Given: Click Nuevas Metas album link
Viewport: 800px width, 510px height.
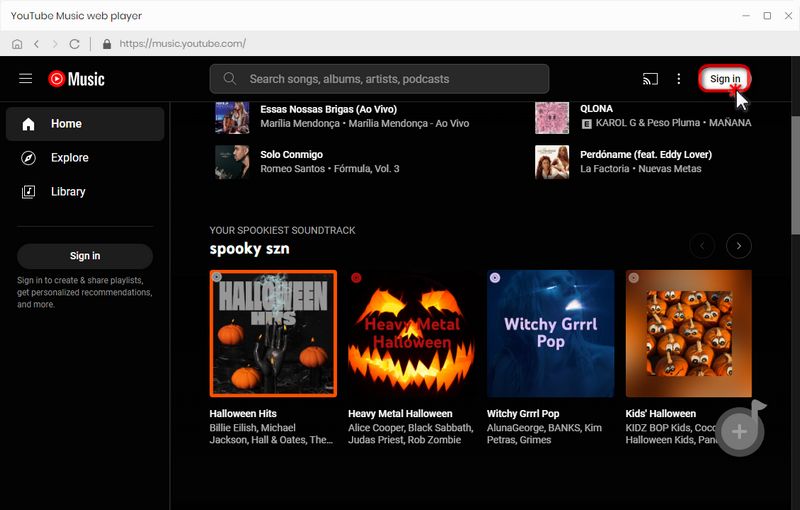Looking at the screenshot, I should [x=670, y=169].
